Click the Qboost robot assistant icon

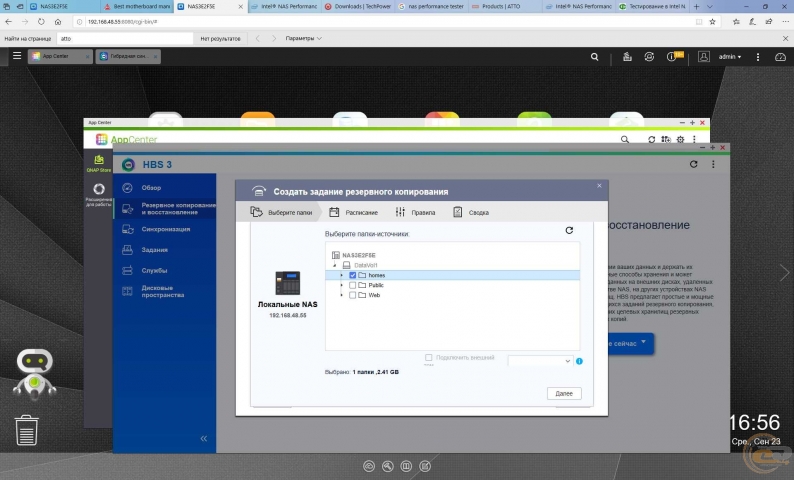coord(34,372)
